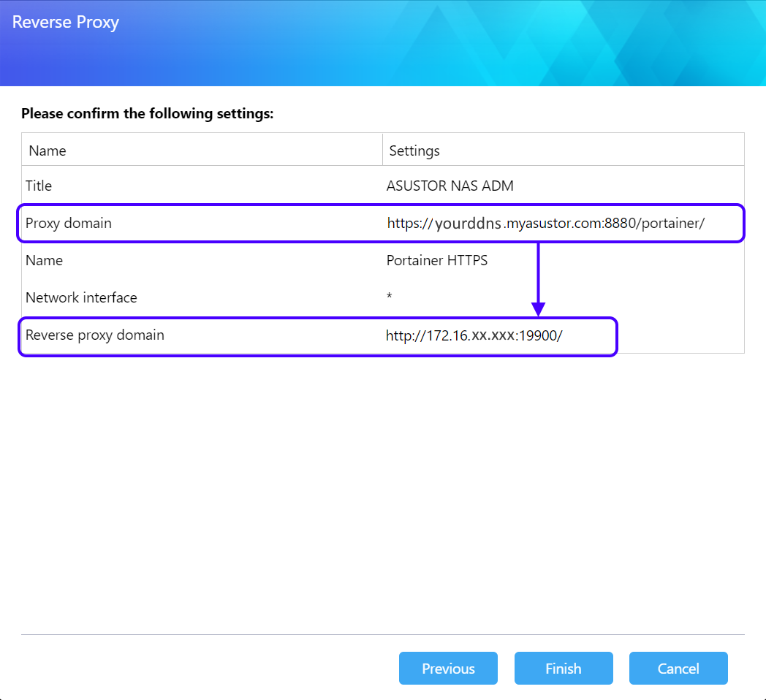Screen dimensions: 766x700
Task: Click the Name column header
Action: point(47,150)
